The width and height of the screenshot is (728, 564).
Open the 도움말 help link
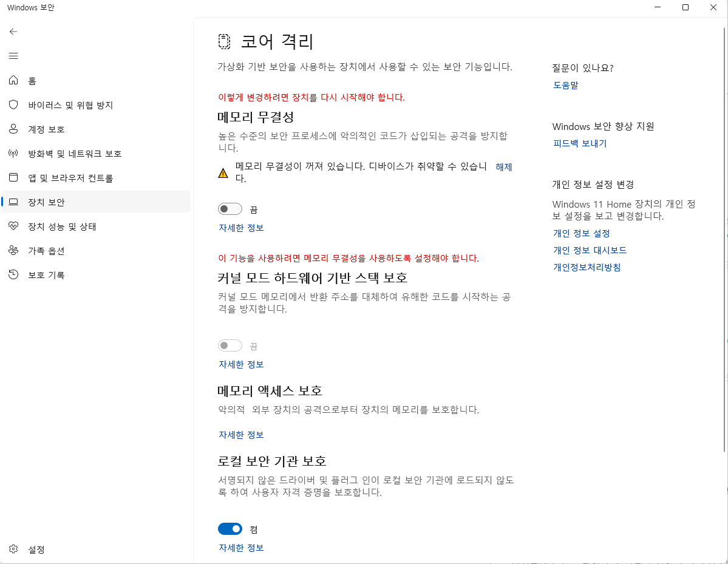click(565, 85)
